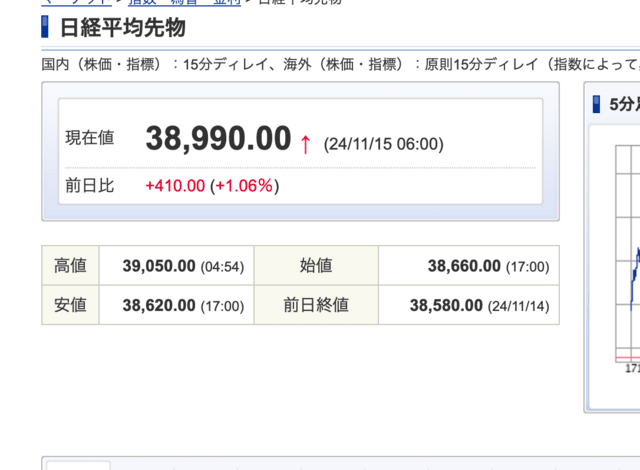Image resolution: width=640 pixels, height=470 pixels.
Task: Open the breadcrumb link before 日経平均先物
Action: coord(184,2)
